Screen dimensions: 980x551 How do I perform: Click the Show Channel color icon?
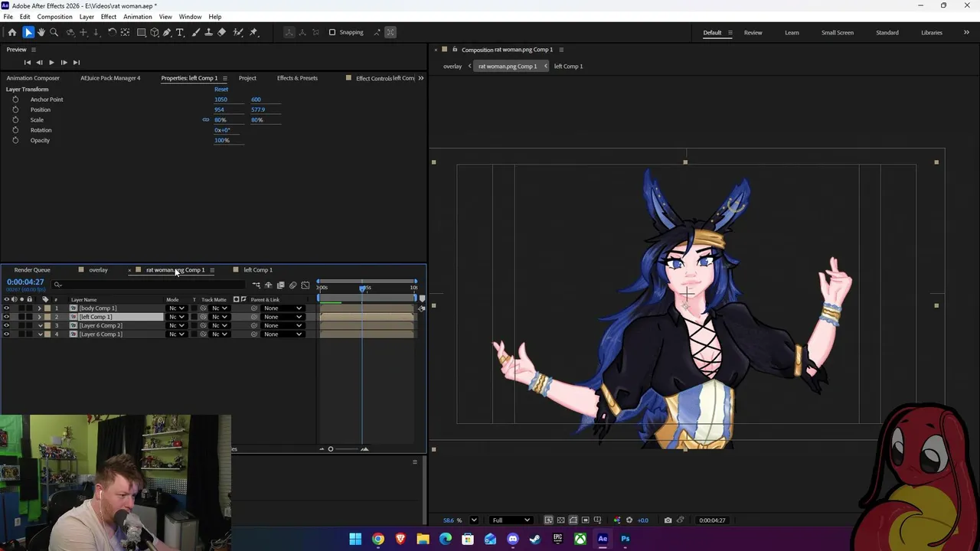click(616, 520)
